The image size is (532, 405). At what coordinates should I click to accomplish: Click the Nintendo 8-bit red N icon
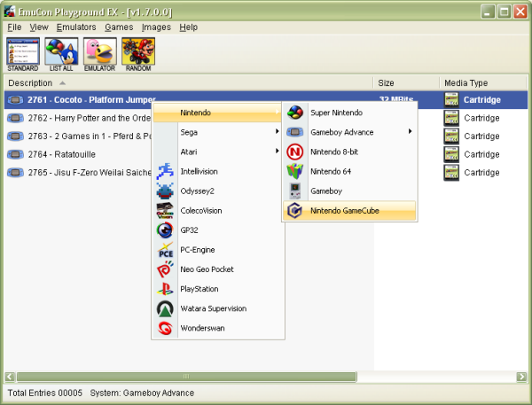click(295, 152)
